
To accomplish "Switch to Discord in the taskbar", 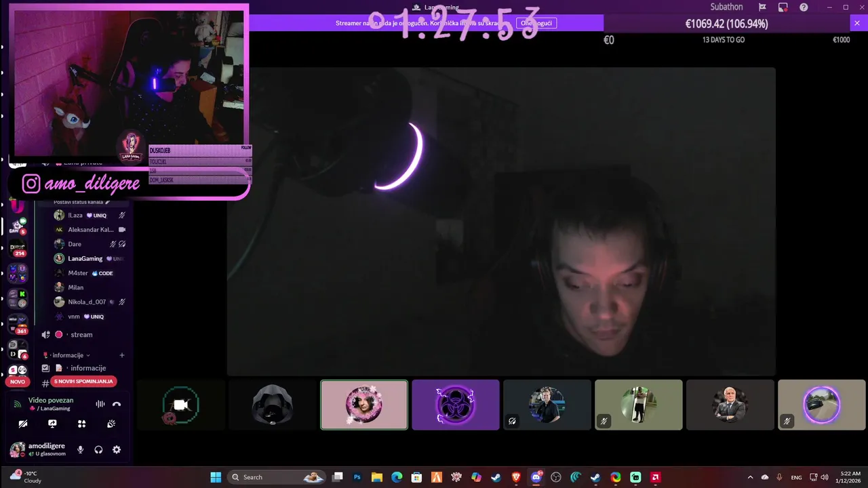I will 536,477.
